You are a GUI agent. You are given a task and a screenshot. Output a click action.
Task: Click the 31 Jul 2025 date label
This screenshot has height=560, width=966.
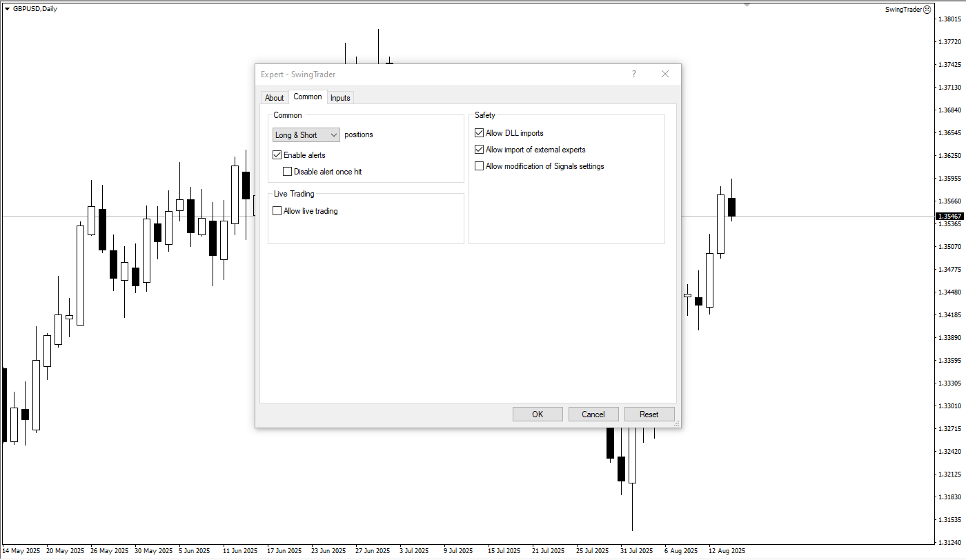pyautogui.click(x=636, y=551)
